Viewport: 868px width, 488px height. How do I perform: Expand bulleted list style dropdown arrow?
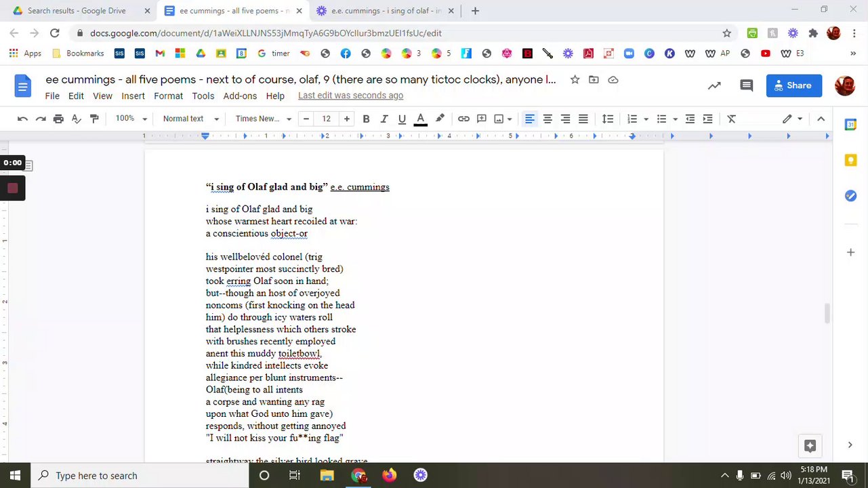(x=675, y=119)
